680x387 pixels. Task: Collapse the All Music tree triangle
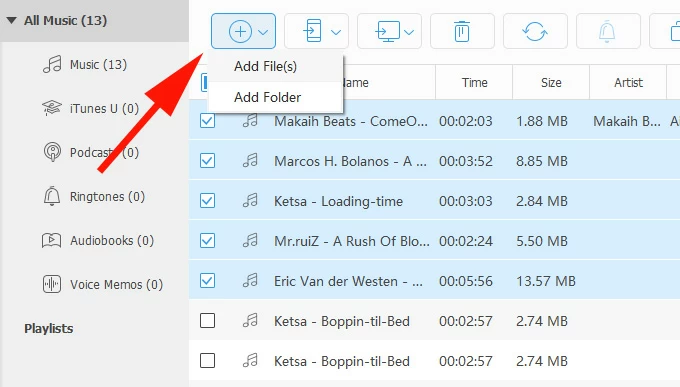point(12,20)
